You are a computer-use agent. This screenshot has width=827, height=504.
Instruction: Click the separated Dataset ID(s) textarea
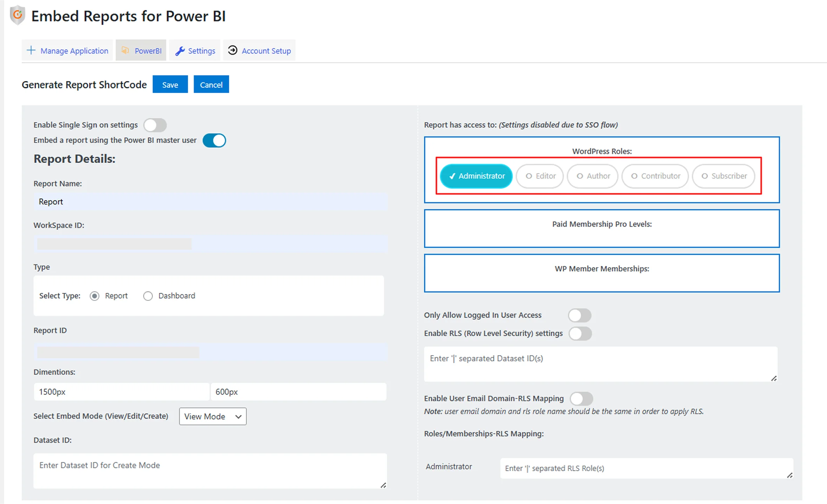click(x=601, y=364)
